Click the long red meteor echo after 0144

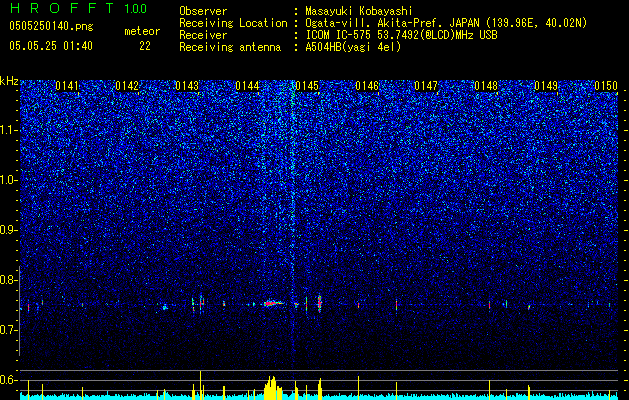pos(274,303)
